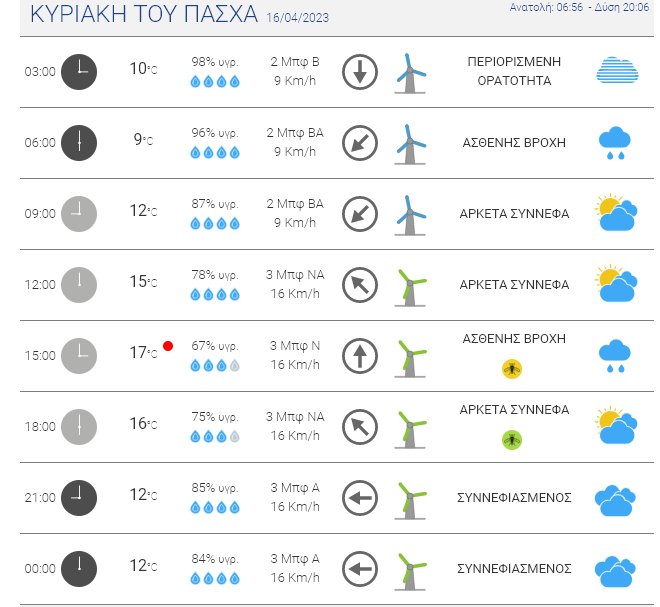Click the yellow mosquito badge at 15:00
The width and height of the screenshot is (660, 607).
click(512, 369)
